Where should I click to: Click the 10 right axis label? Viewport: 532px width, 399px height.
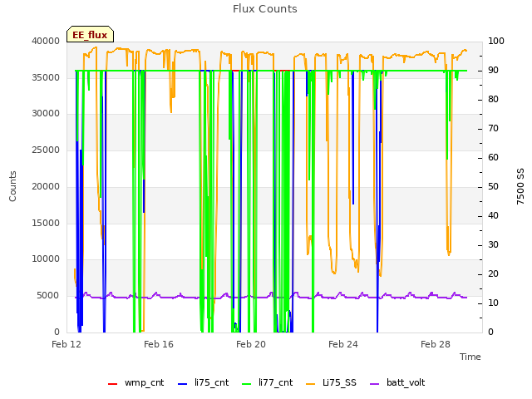[493, 303]
